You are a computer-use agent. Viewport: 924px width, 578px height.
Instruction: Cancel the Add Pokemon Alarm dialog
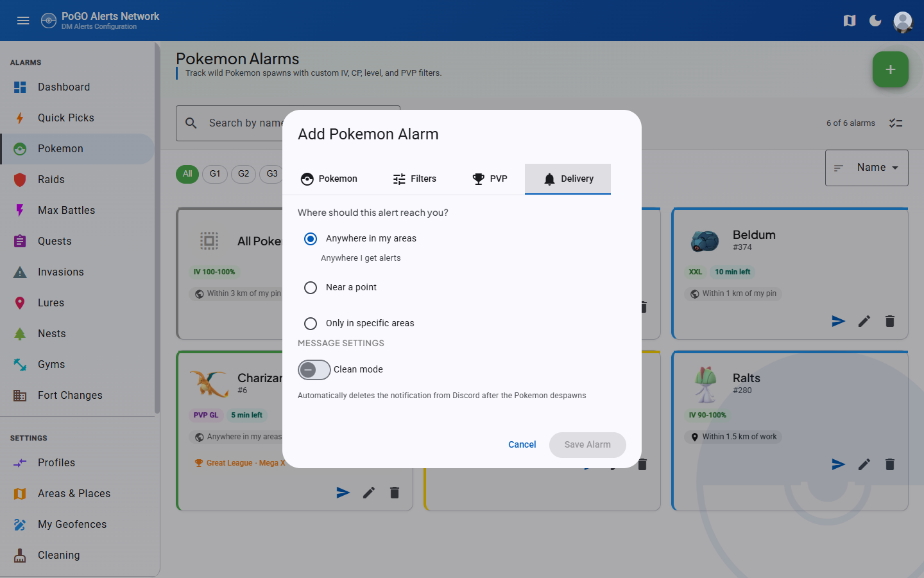click(x=522, y=444)
